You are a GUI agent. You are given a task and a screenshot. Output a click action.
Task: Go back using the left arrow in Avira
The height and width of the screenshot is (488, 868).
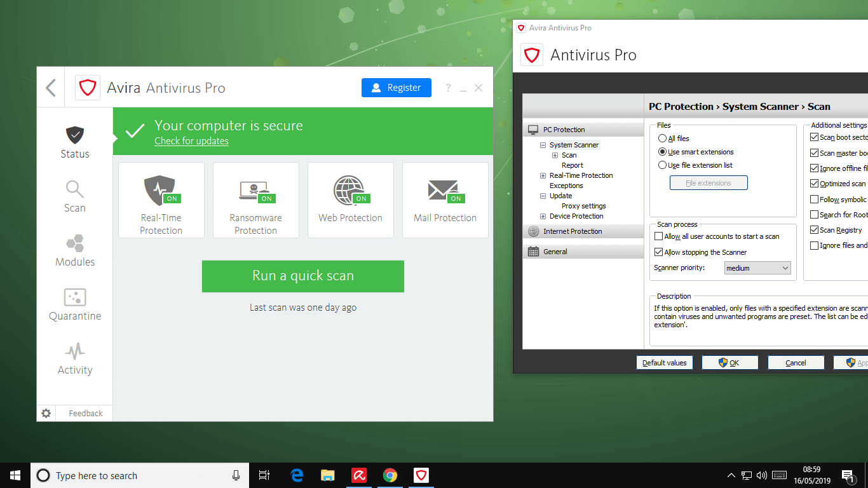pos(51,88)
